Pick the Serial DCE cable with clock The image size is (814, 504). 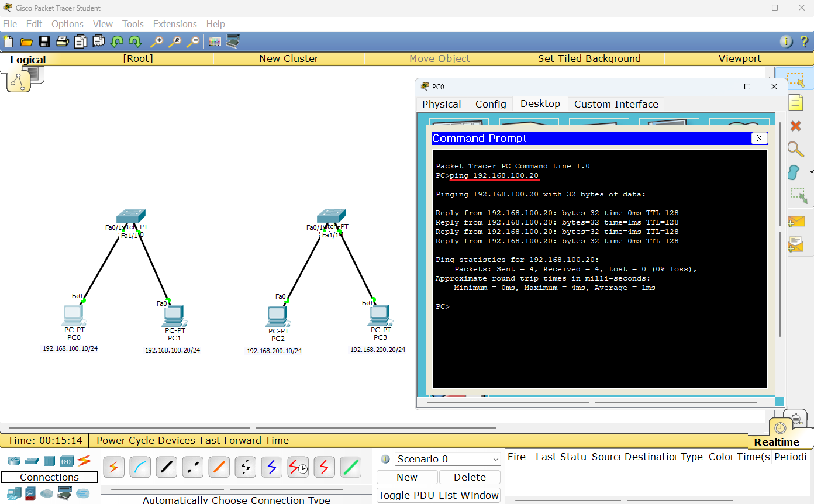point(298,467)
